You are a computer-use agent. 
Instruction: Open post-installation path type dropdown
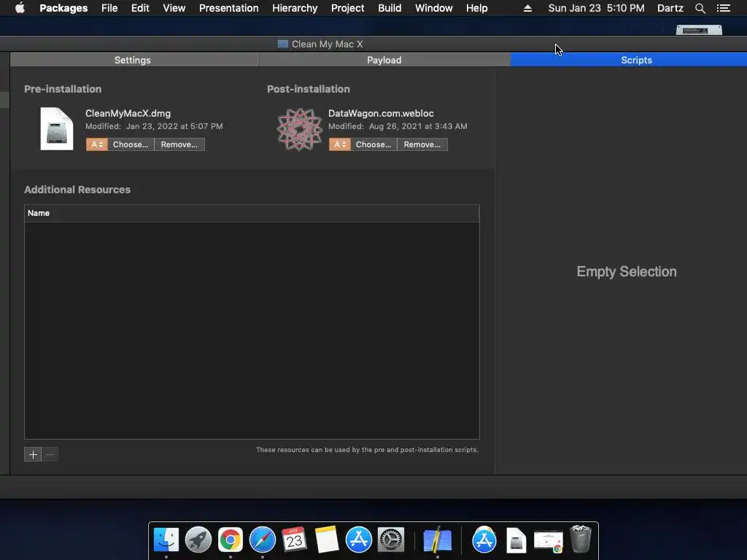[340, 144]
